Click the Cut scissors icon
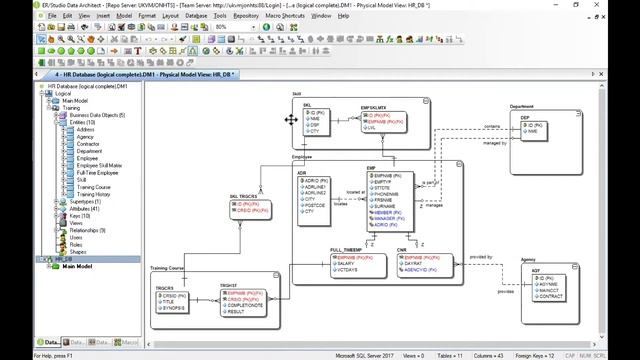The height and width of the screenshot is (360, 640). coord(114,39)
